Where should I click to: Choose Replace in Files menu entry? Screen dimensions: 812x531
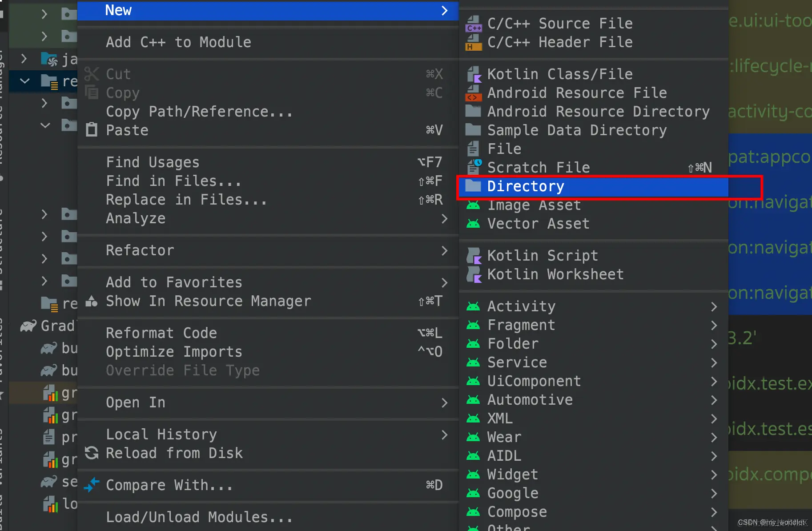(268, 200)
